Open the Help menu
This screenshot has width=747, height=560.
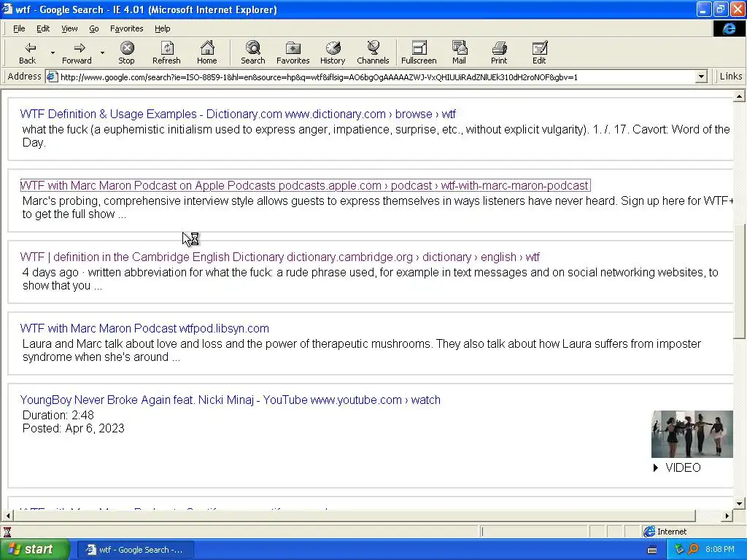point(162,28)
